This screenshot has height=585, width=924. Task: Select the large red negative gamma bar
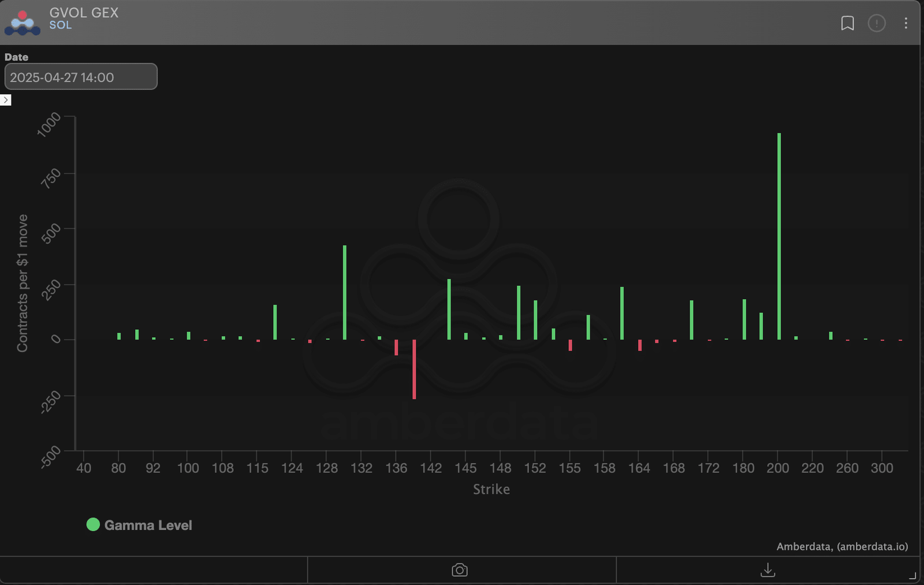414,369
